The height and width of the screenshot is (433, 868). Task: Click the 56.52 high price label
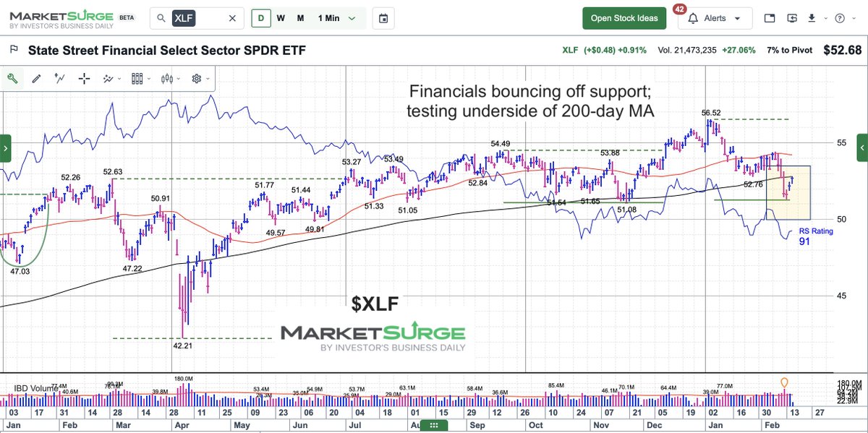712,113
